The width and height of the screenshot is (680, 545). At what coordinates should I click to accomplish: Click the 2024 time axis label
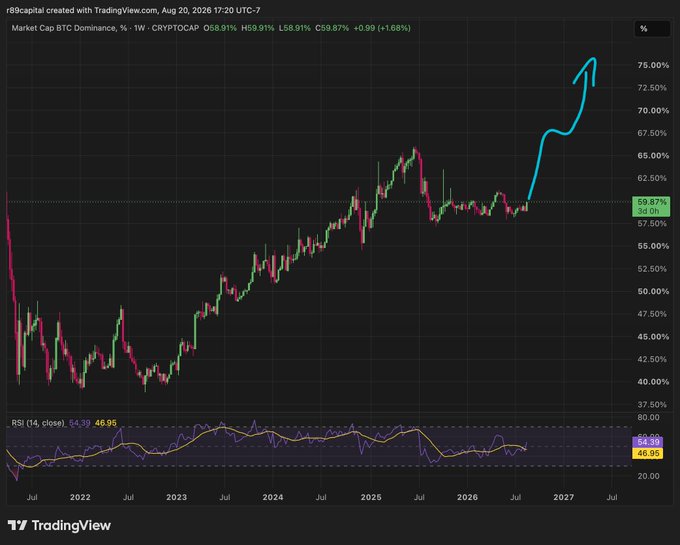(x=272, y=497)
